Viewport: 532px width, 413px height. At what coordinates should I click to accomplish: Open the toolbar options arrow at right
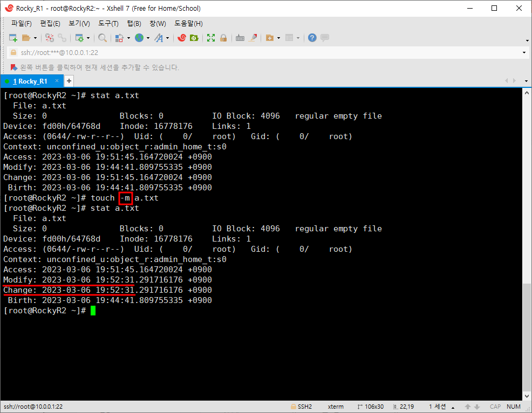[527, 40]
